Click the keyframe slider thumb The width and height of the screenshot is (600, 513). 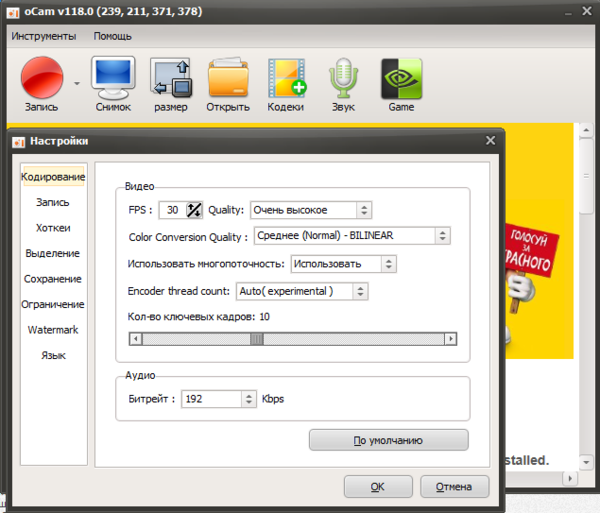pos(257,339)
